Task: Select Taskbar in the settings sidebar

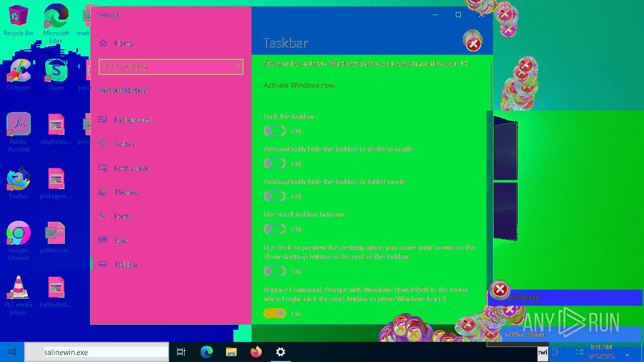Action: (x=171, y=264)
